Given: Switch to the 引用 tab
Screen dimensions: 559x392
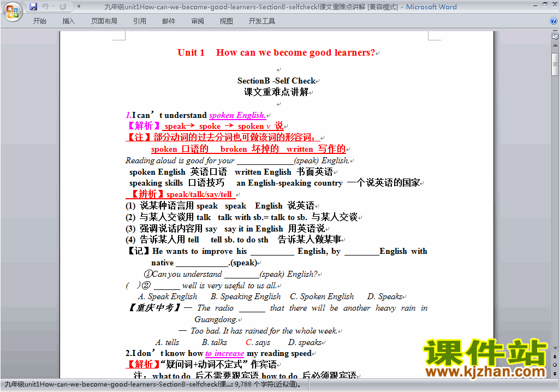Looking at the screenshot, I should click(140, 21).
